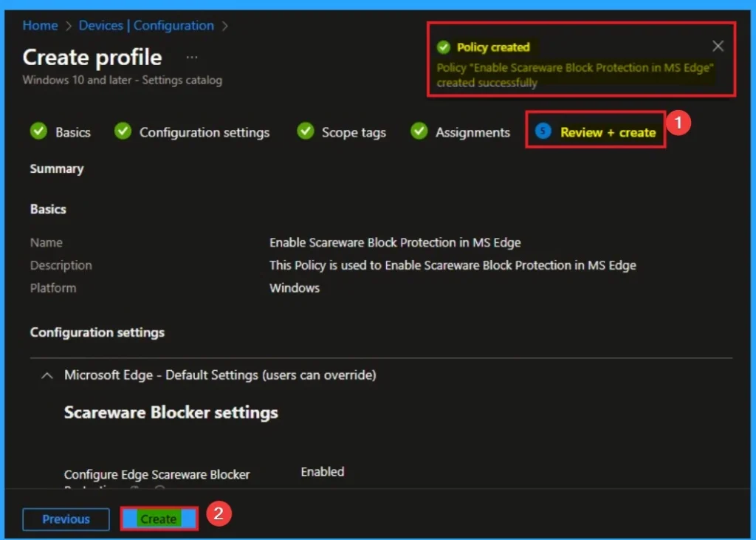Click 'Windows 10 and later - Settings catalog' subtitle
756x540 pixels.
coord(123,80)
